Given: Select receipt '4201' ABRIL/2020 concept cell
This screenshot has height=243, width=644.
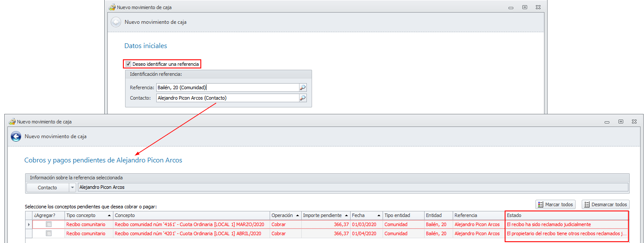Looking at the screenshot, I should point(191,233).
